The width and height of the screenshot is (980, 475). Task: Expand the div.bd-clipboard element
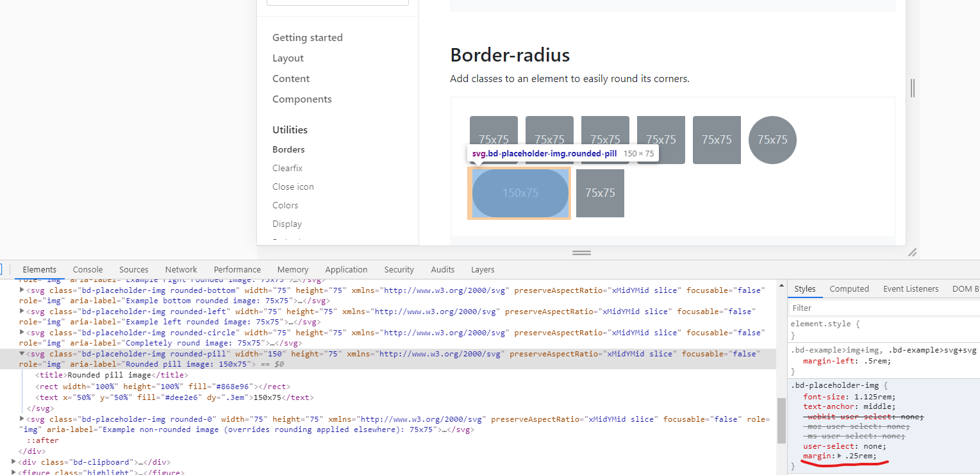(15, 462)
